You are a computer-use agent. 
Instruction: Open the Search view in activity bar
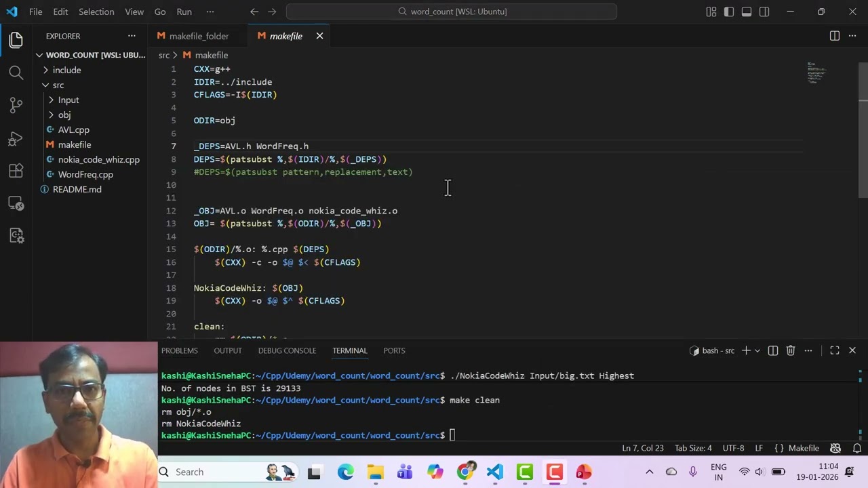[16, 73]
